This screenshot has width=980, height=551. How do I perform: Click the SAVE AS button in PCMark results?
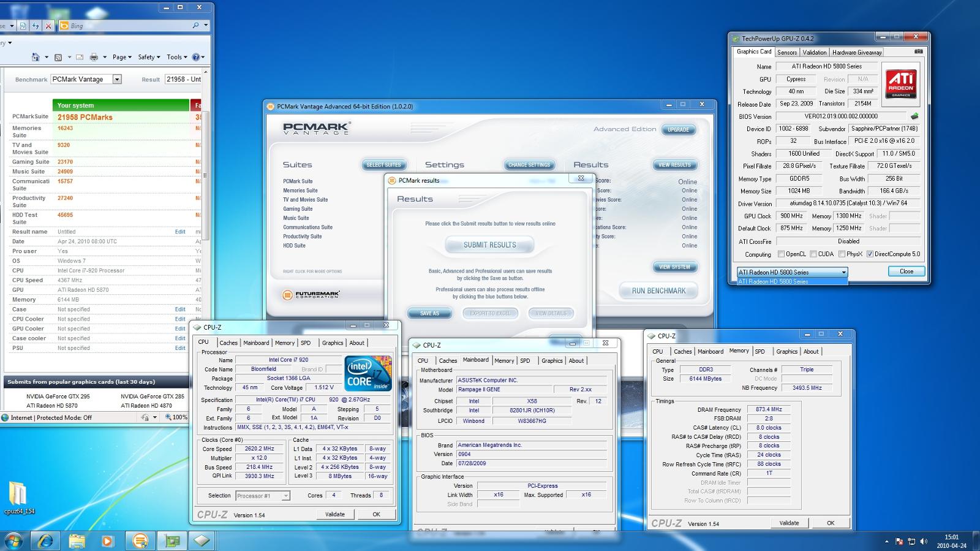click(x=429, y=313)
